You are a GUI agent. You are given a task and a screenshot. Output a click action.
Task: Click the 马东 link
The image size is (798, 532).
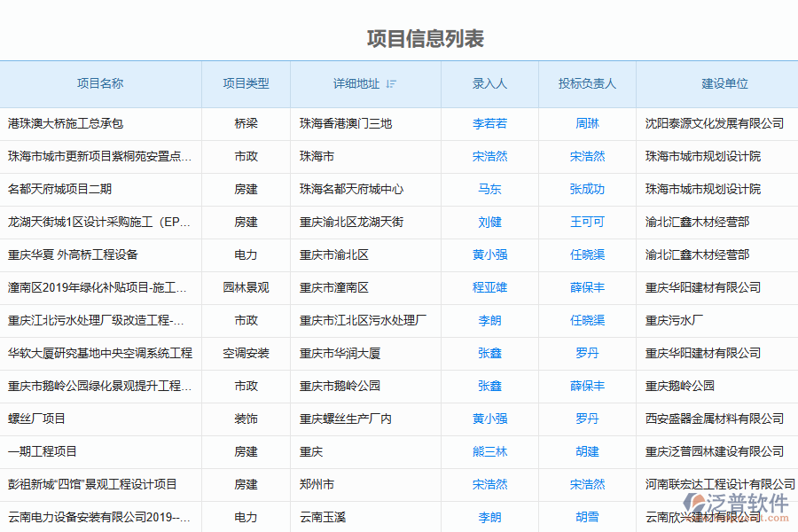pyautogui.click(x=489, y=190)
